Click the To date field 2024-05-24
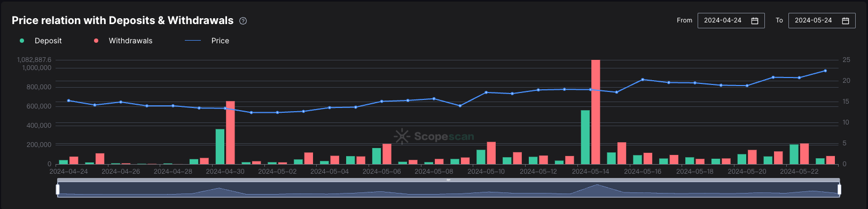868x209 pixels. point(822,20)
